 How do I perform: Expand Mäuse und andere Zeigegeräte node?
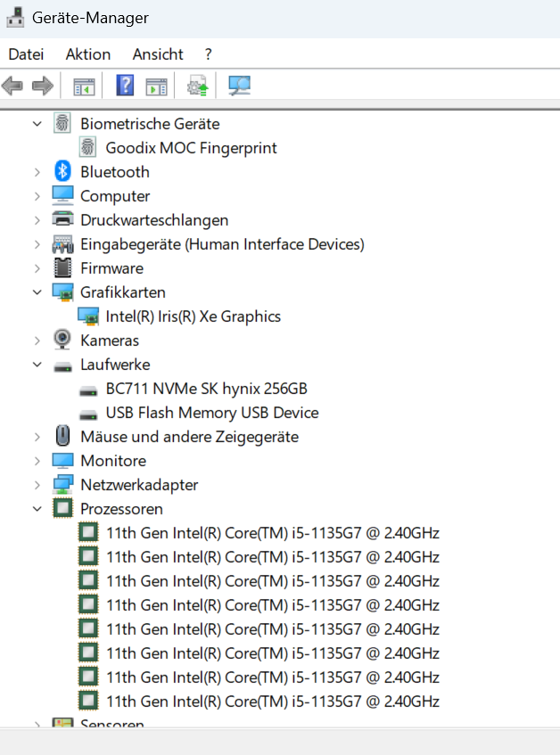coord(37,437)
